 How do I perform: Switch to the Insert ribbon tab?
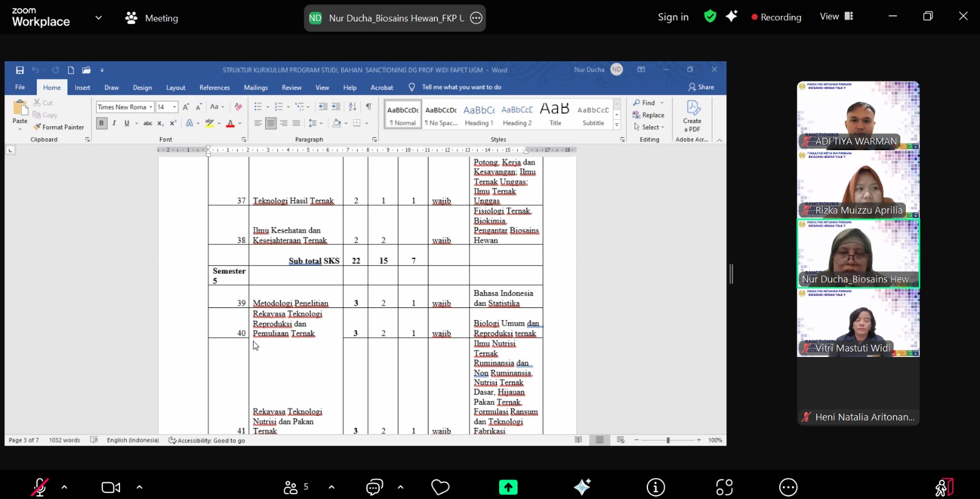pyautogui.click(x=82, y=88)
